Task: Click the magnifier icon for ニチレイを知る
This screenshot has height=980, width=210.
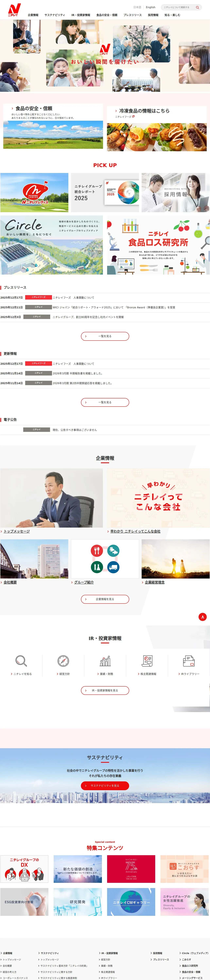Action: (21, 661)
